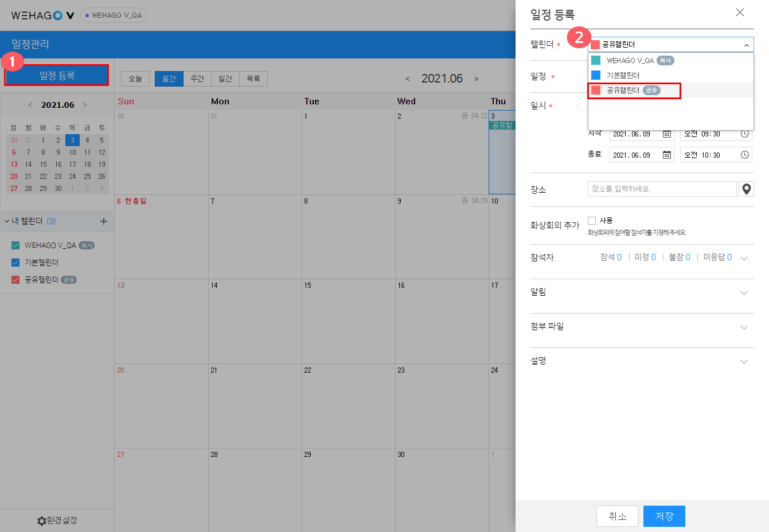The width and height of the screenshot is (769, 532).
Task: Select 기본캘린더 from calendar dropdown list
Action: 623,75
